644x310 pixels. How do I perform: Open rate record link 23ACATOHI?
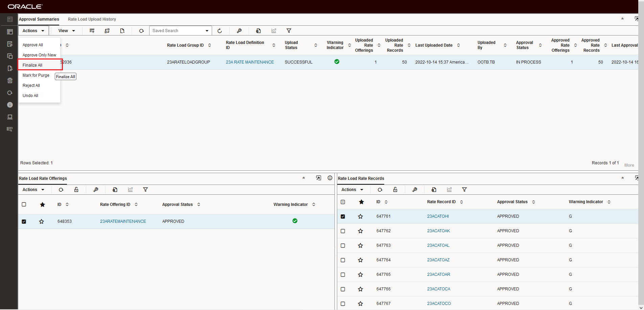click(438, 216)
